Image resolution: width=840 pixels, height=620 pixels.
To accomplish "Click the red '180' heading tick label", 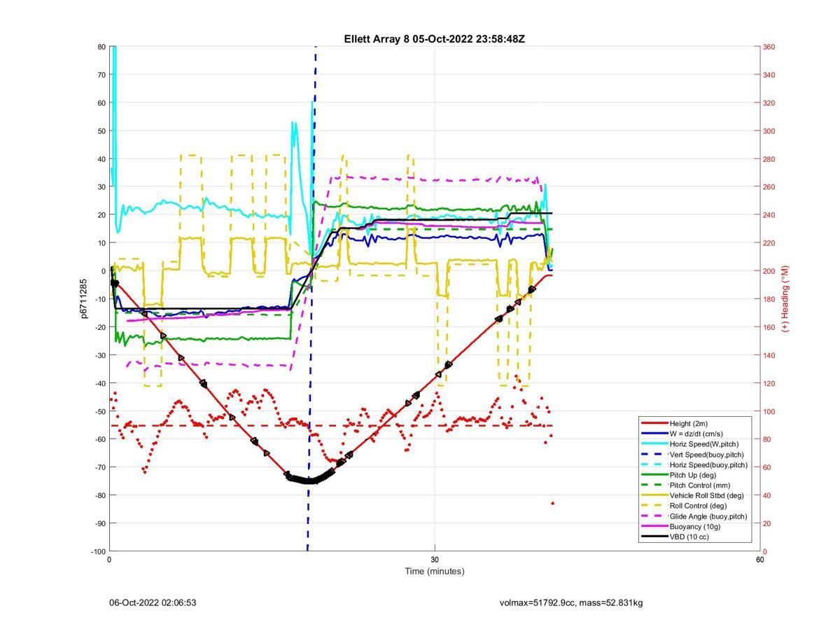I will pyautogui.click(x=769, y=299).
